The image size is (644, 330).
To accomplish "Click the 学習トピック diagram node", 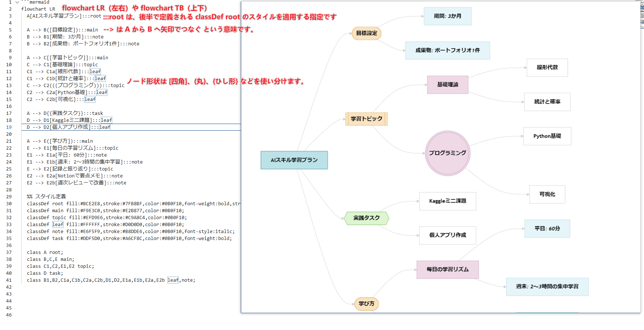I will click(366, 119).
